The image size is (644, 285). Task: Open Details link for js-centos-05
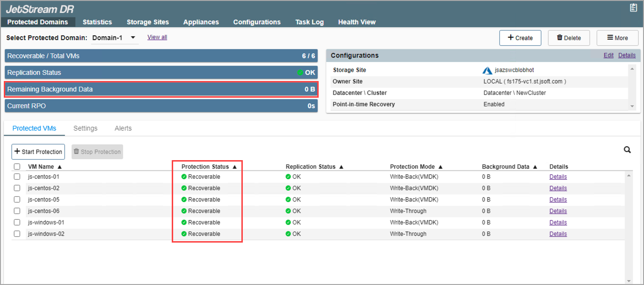(558, 200)
